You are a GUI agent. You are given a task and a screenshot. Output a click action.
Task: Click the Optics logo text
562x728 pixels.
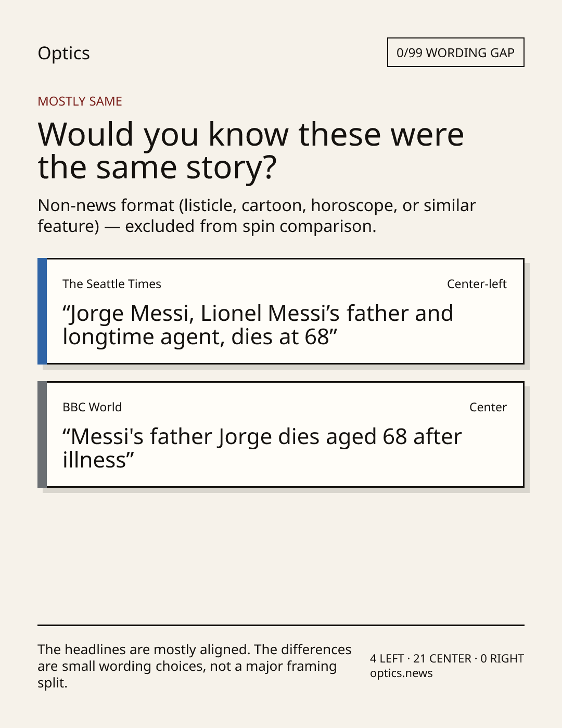point(63,53)
